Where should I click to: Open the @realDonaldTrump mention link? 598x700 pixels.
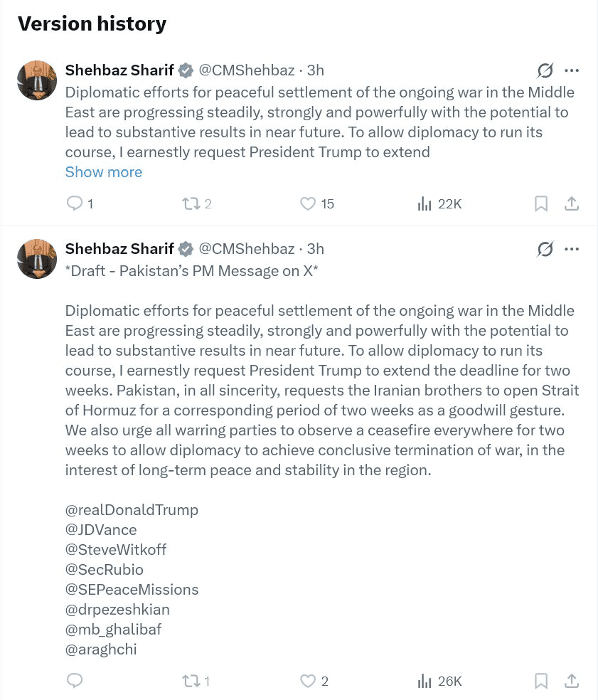[132, 510]
